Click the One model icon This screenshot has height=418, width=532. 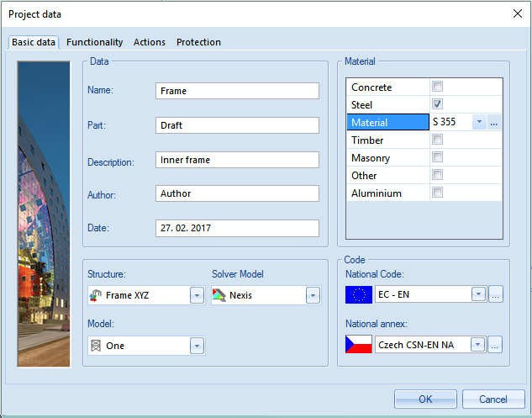(96, 346)
